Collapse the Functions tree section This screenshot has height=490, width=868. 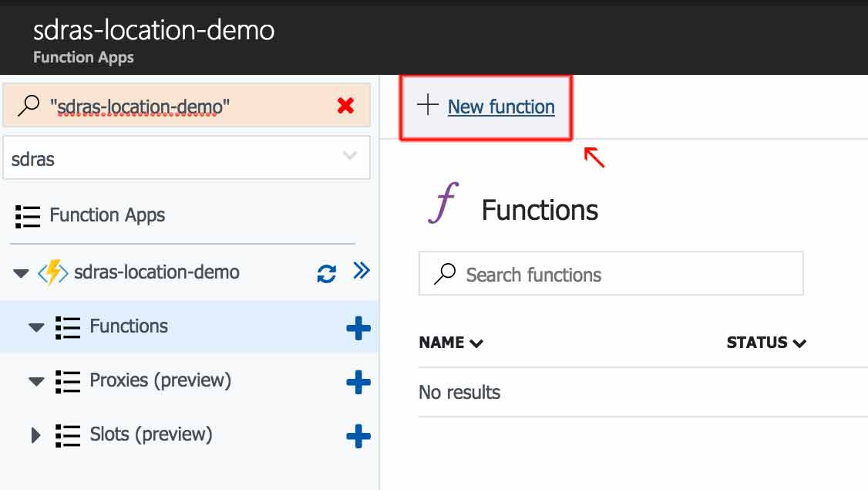point(37,326)
